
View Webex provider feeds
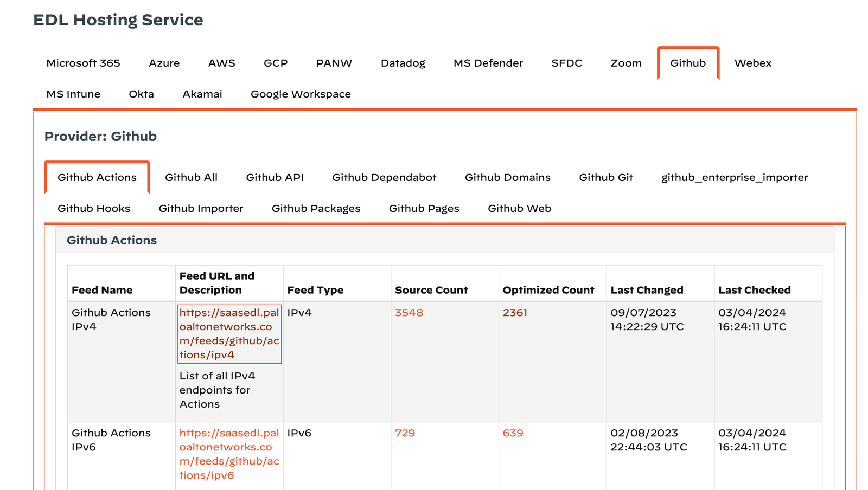[752, 63]
